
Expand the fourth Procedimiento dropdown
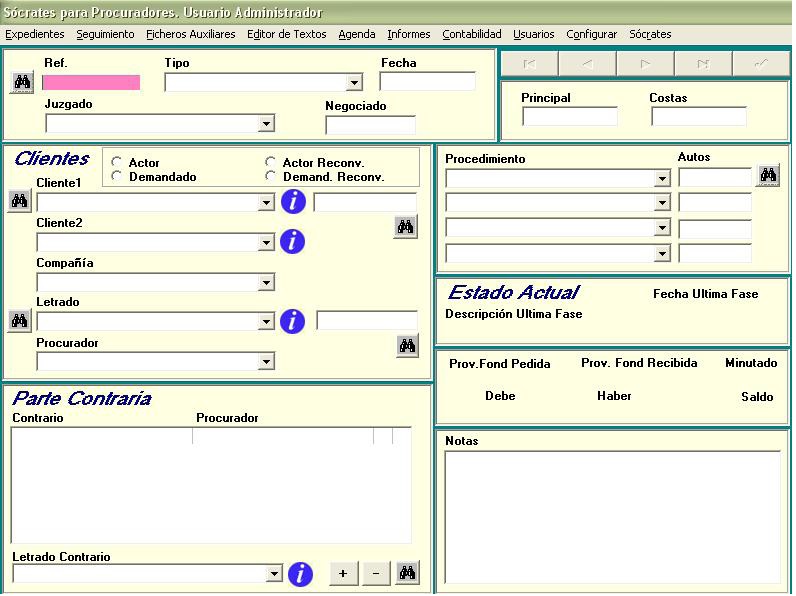tap(662, 253)
